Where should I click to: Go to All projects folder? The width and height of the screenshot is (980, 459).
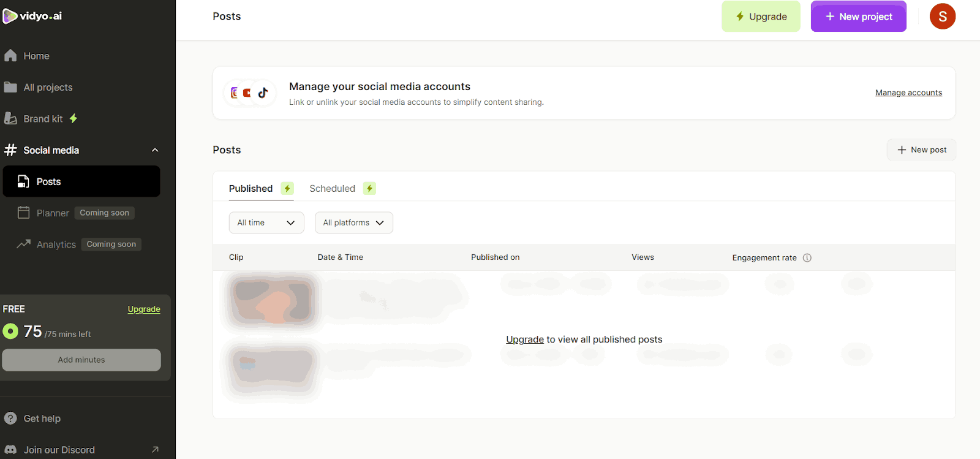pyautogui.click(x=47, y=88)
